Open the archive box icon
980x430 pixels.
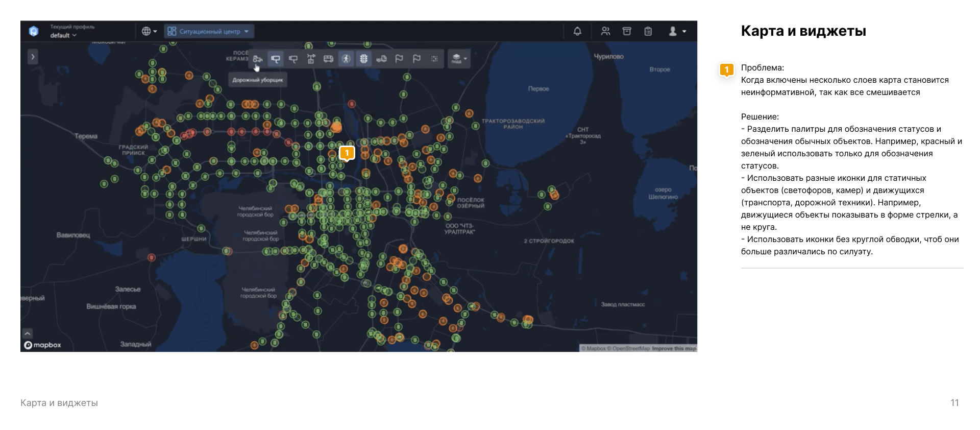[x=627, y=32]
